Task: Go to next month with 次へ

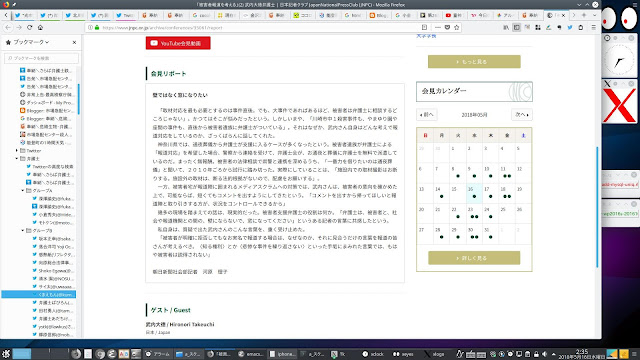Action: pos(522,115)
